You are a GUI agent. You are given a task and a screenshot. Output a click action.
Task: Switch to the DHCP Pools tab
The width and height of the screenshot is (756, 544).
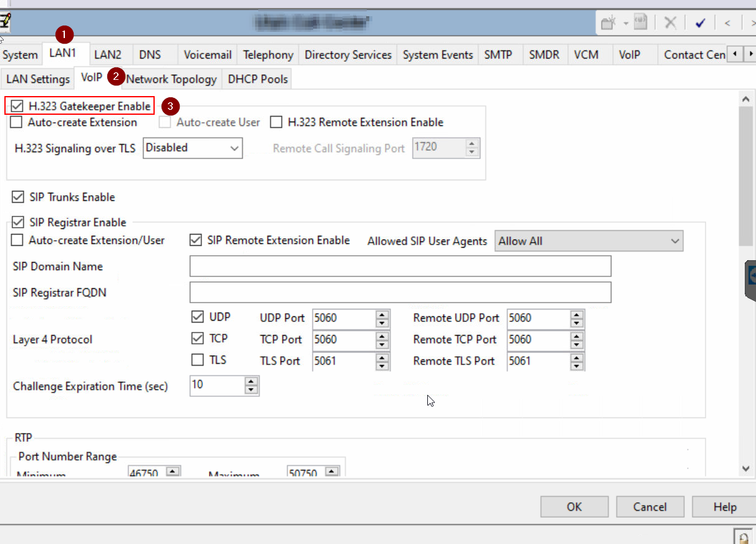[x=256, y=79]
